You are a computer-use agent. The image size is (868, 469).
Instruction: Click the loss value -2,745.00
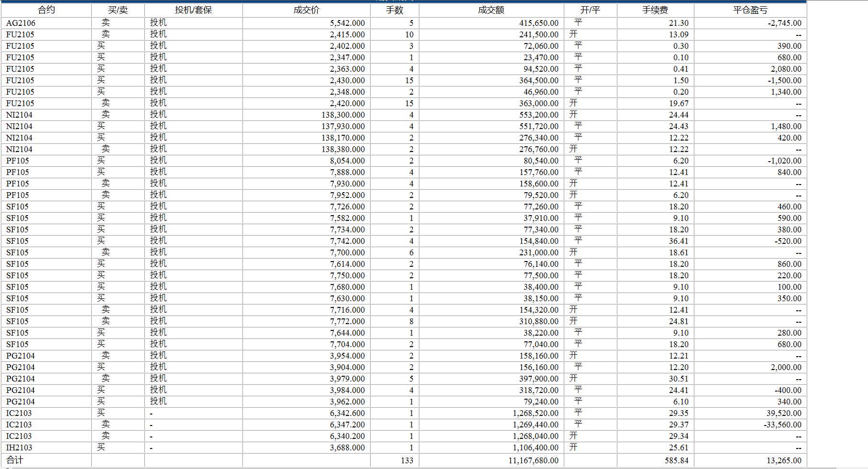pyautogui.click(x=784, y=23)
